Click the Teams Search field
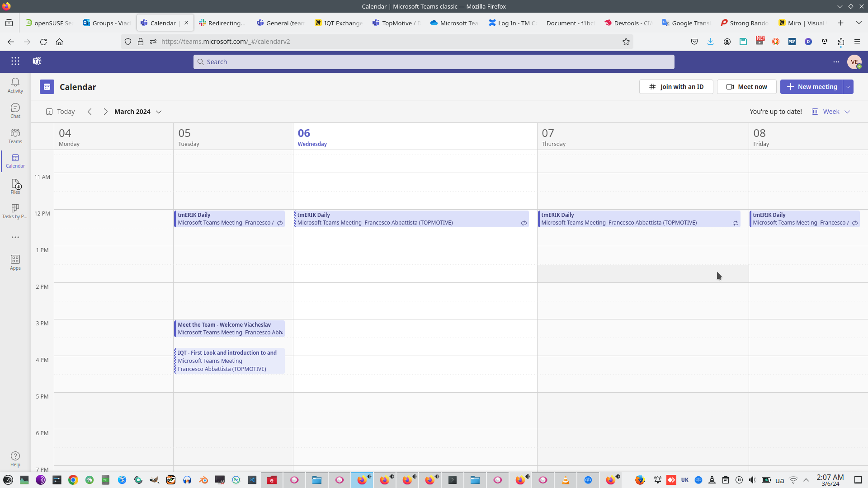This screenshot has height=488, width=868. coord(434,62)
